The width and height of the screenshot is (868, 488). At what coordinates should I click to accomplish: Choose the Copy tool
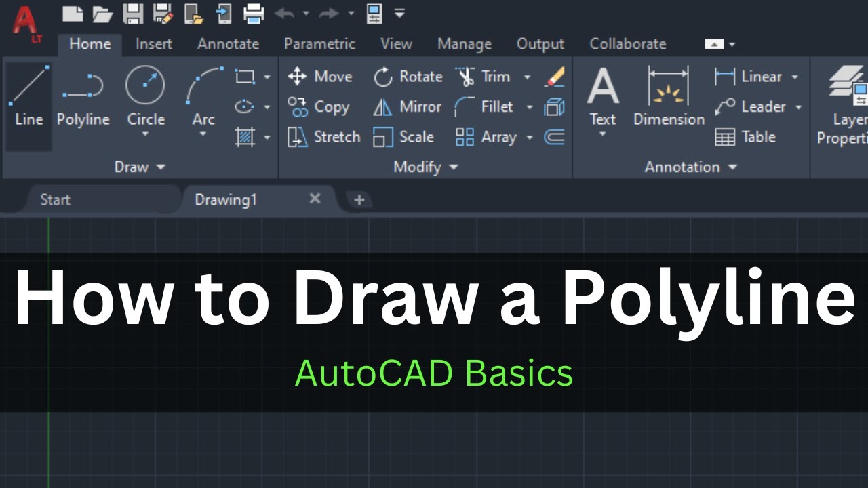[x=318, y=107]
